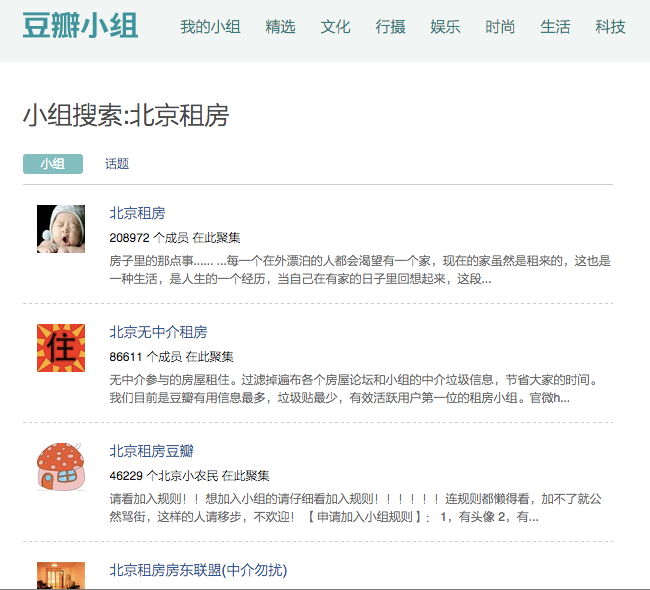Open the 行摄 category
Screen dimensions: 650x590
[390, 27]
